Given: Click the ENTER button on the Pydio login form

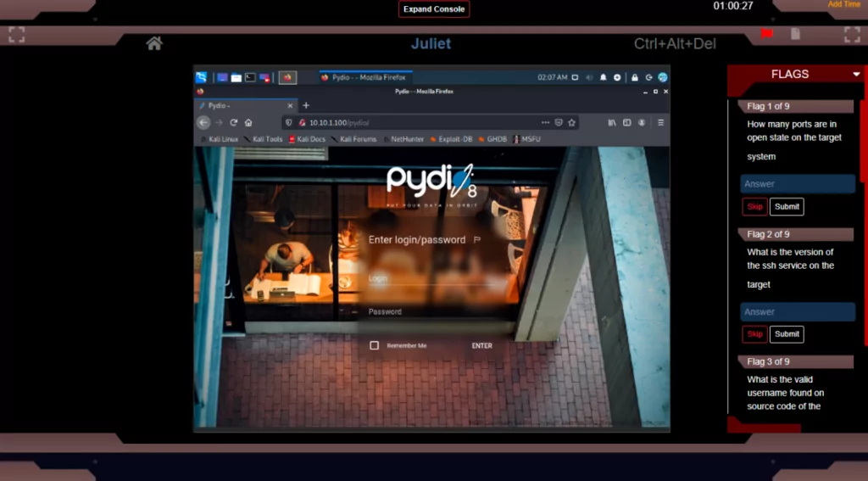Looking at the screenshot, I should pyautogui.click(x=481, y=345).
